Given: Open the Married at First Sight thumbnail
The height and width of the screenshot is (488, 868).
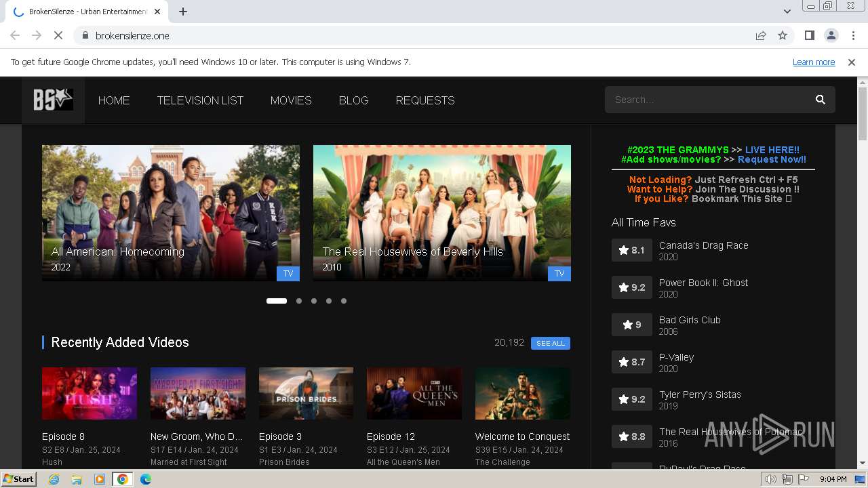Looking at the screenshot, I should pos(198,394).
